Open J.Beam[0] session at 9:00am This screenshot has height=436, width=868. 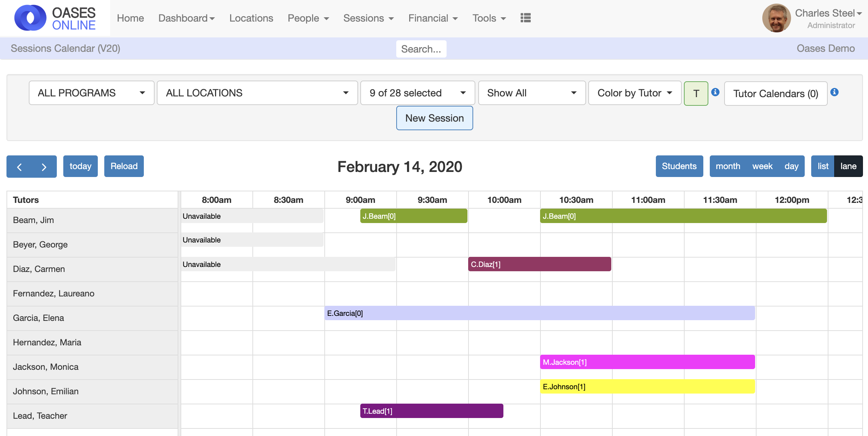click(414, 216)
